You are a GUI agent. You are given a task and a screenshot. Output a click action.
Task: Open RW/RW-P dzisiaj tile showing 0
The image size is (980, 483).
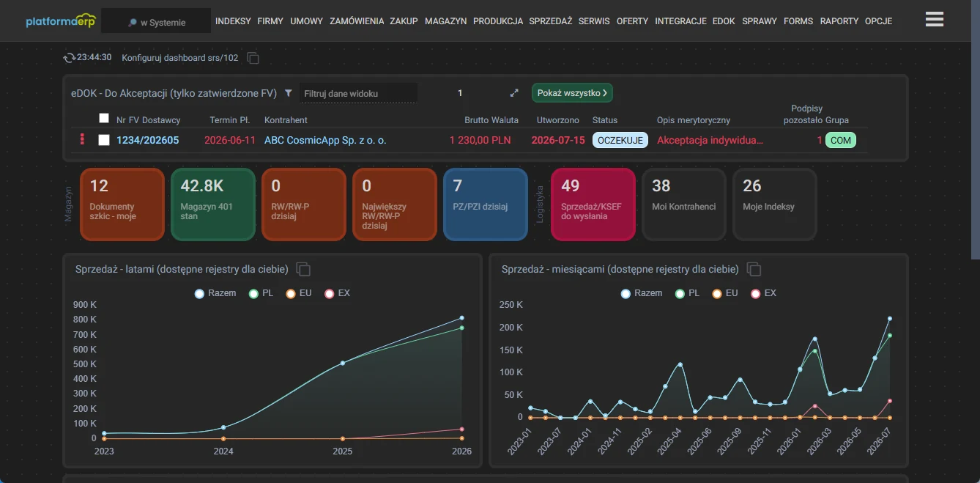pyautogui.click(x=303, y=204)
